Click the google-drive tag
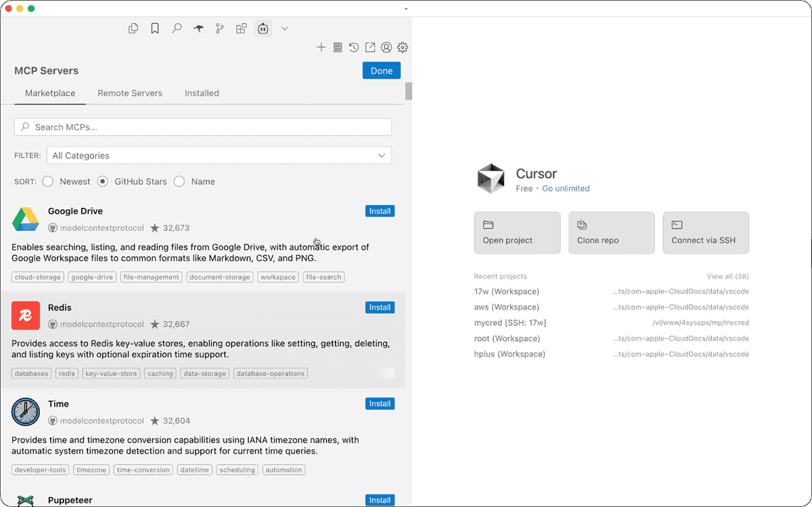 coord(92,277)
